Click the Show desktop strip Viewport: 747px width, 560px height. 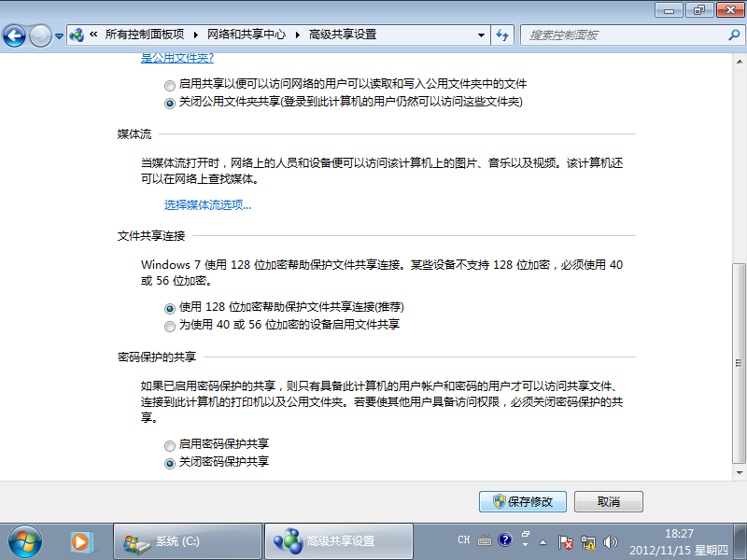click(x=740, y=541)
